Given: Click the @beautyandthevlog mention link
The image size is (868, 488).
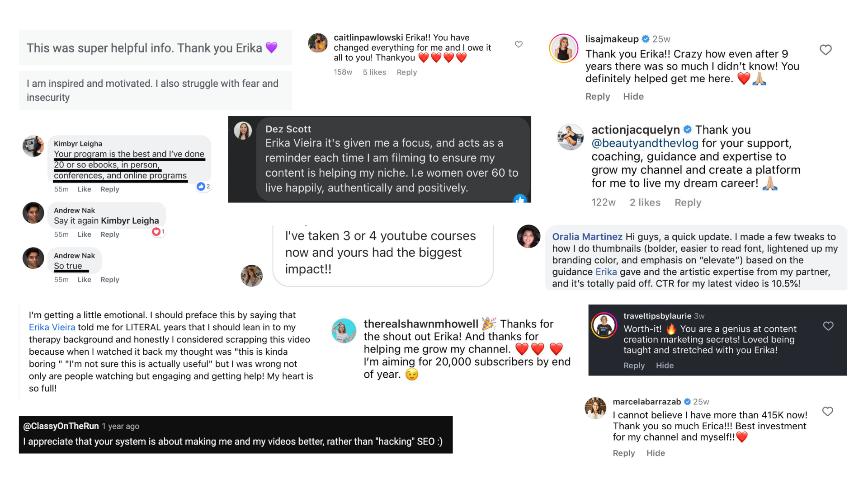Looking at the screenshot, I should coord(645,143).
